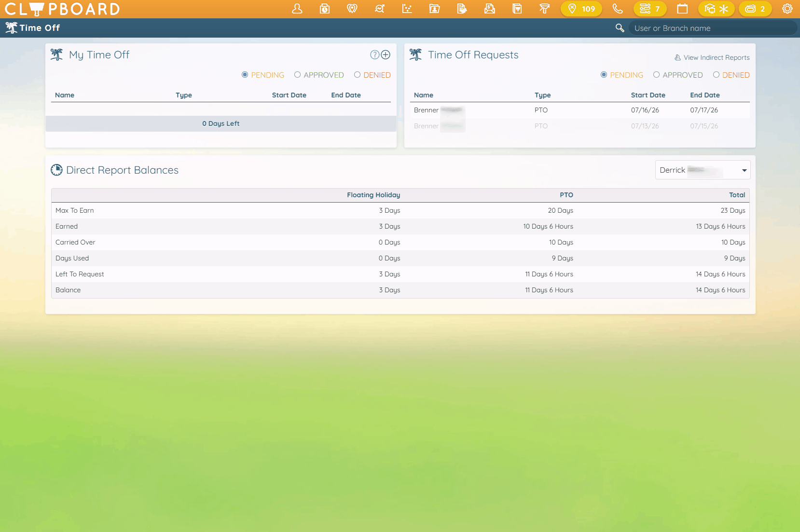Select DENIED in My Time Off
Image resolution: width=800 pixels, height=532 pixels.
coord(372,75)
